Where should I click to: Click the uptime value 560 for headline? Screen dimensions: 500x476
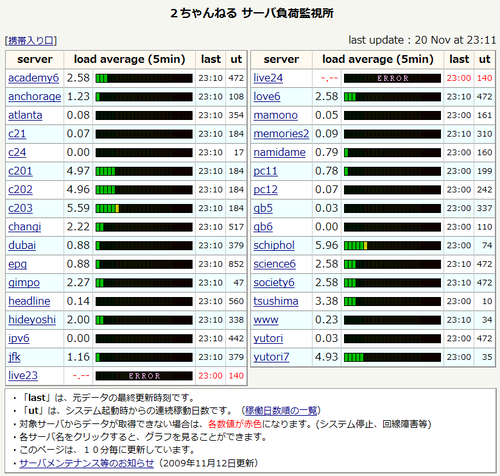pos(236,301)
